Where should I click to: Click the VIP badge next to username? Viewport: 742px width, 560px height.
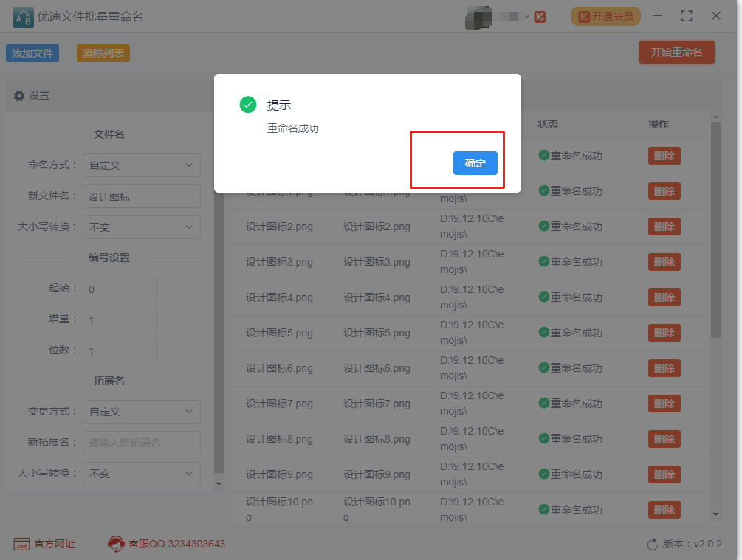click(540, 17)
